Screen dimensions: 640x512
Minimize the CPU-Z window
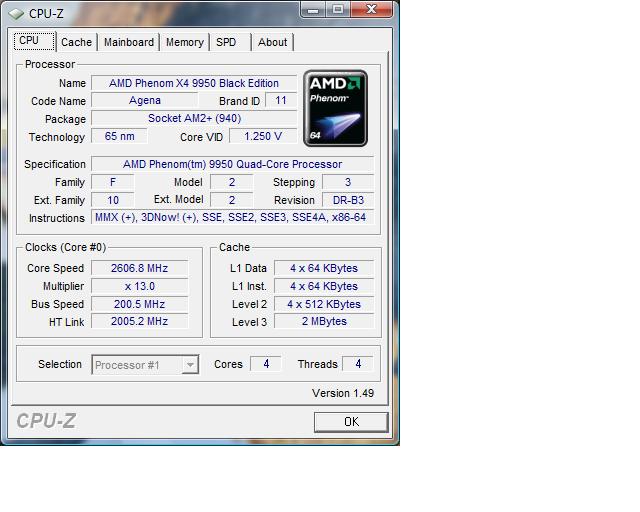(x=313, y=10)
